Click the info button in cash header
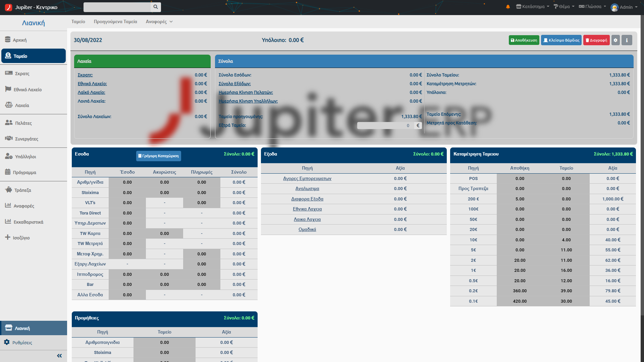This screenshot has height=362, width=644. pyautogui.click(x=627, y=40)
